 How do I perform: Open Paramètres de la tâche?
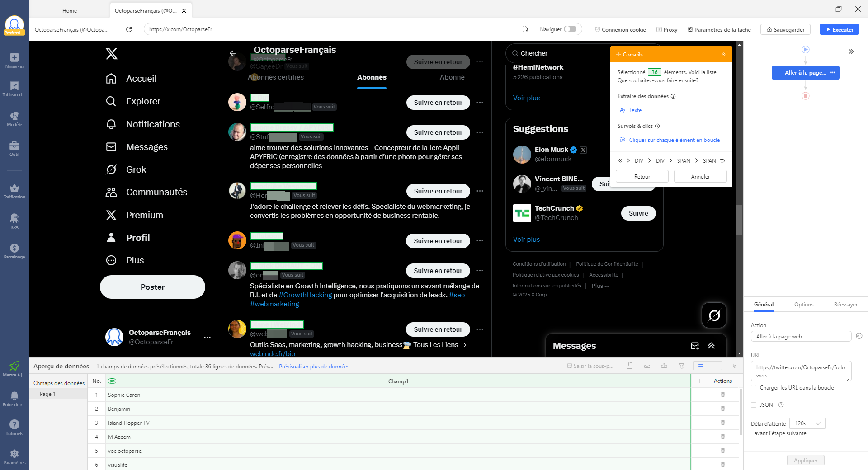pos(719,29)
